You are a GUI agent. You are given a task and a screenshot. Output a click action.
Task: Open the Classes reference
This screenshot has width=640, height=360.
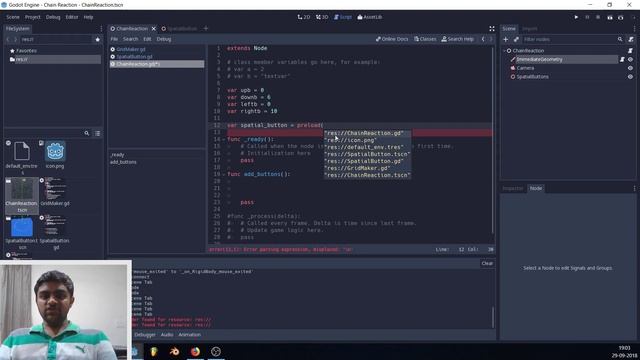425,39
